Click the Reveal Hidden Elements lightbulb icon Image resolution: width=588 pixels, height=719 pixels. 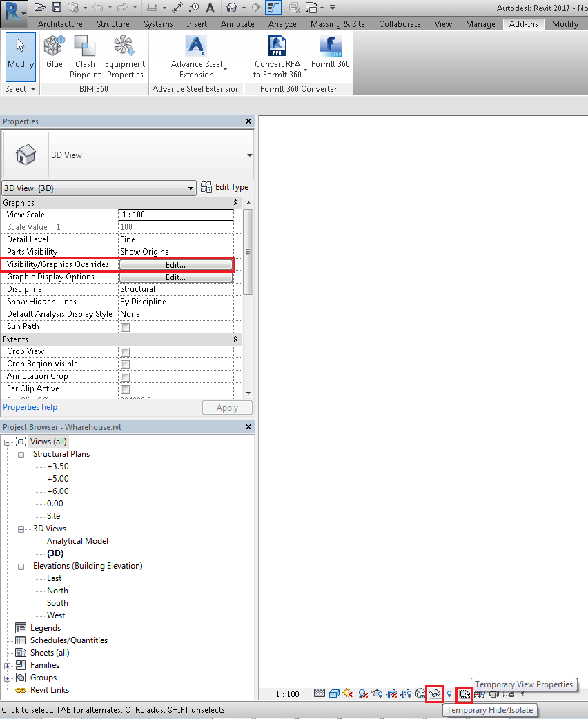click(x=449, y=693)
